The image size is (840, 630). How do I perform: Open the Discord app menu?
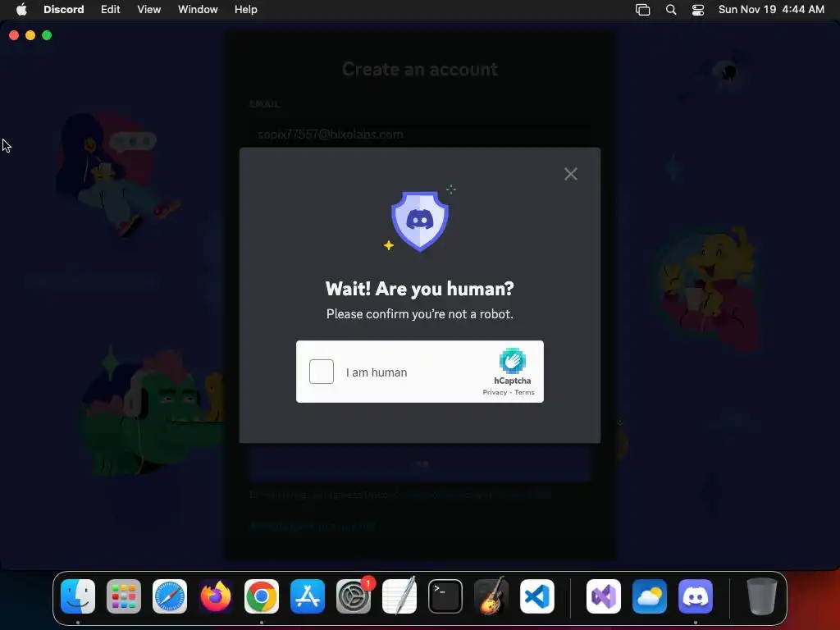64,10
